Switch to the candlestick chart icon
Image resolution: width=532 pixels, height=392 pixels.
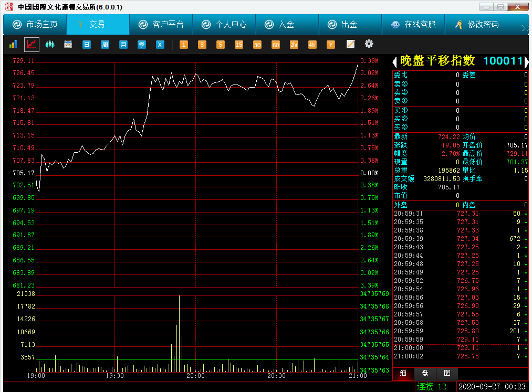click(x=50, y=45)
